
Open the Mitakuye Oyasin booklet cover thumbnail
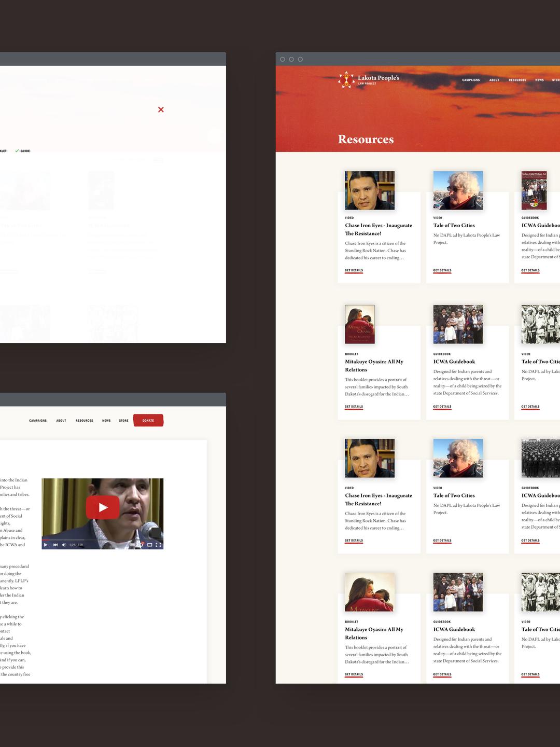point(360,324)
